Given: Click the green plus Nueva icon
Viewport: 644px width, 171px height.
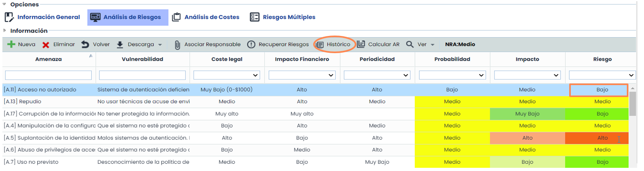Looking at the screenshot, I should (x=11, y=44).
